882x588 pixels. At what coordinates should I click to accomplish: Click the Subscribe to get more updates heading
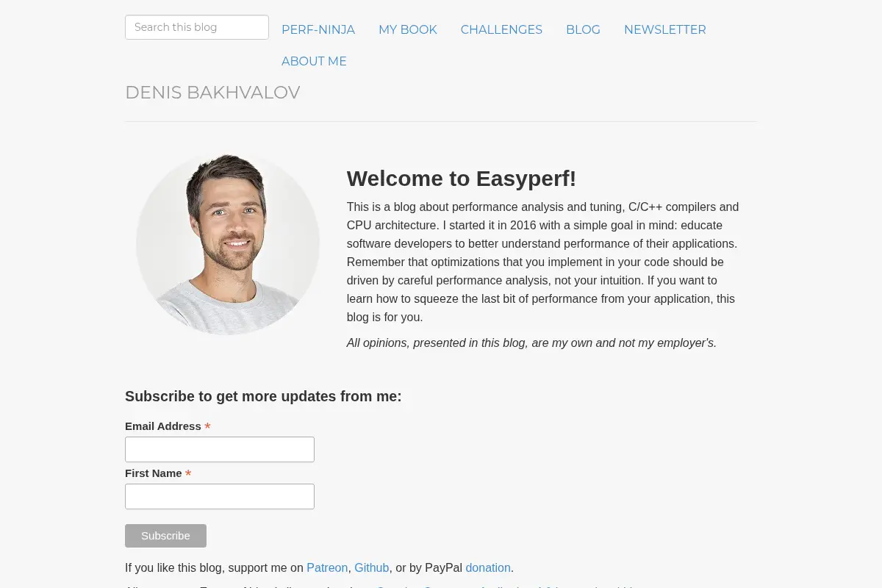point(263,396)
